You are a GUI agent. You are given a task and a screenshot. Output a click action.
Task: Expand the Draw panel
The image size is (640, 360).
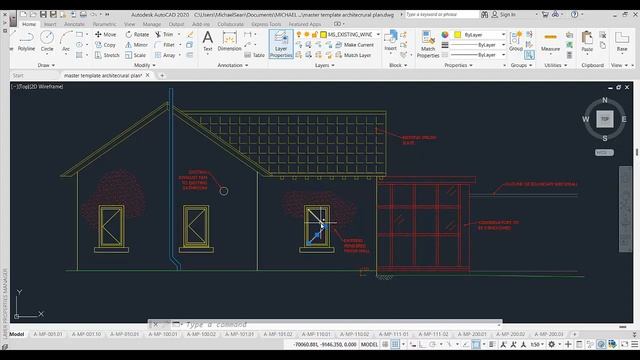pyautogui.click(x=46, y=65)
